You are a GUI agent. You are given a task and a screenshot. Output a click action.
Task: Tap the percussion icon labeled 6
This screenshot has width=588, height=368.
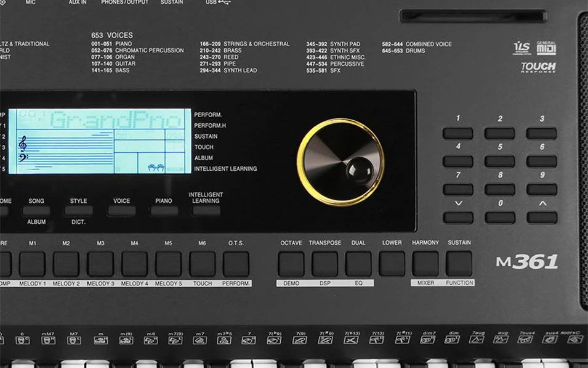coord(23,340)
